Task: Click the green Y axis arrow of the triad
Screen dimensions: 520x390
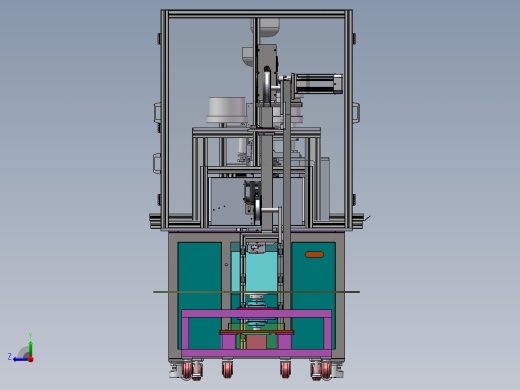Action: 30,349
